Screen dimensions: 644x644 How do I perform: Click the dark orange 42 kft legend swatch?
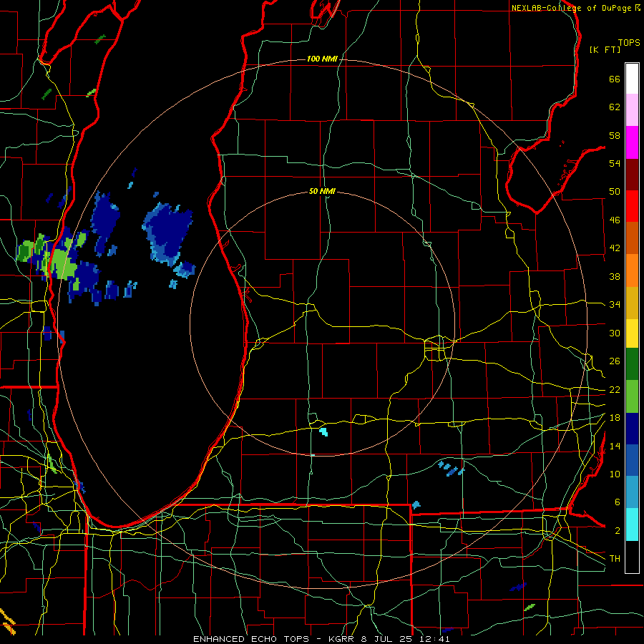point(632,238)
